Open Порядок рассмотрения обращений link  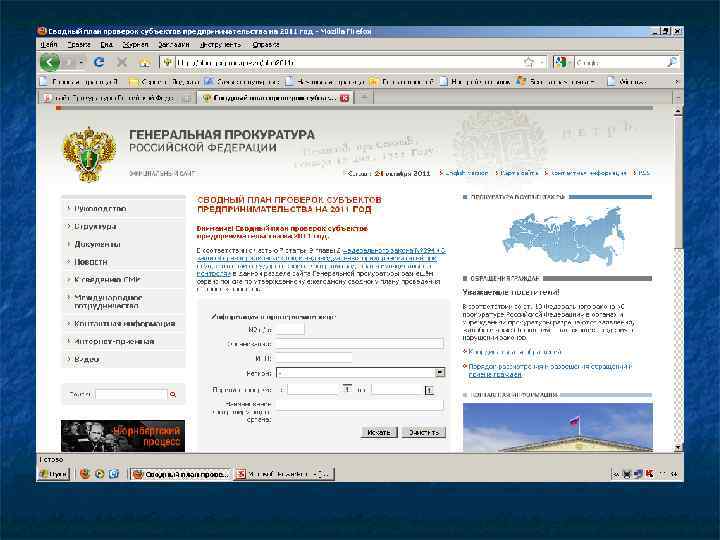point(550,370)
